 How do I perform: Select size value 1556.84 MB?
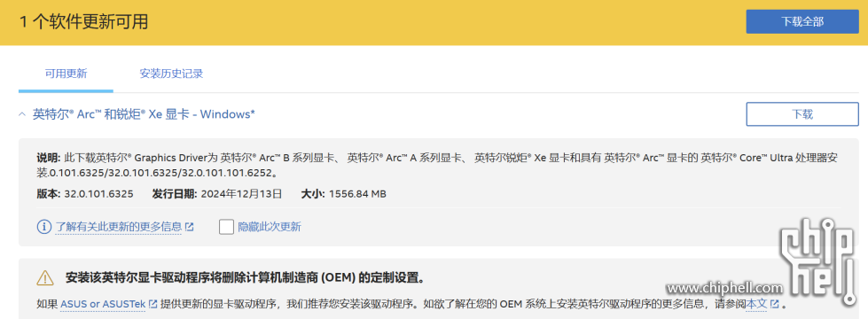coord(357,194)
